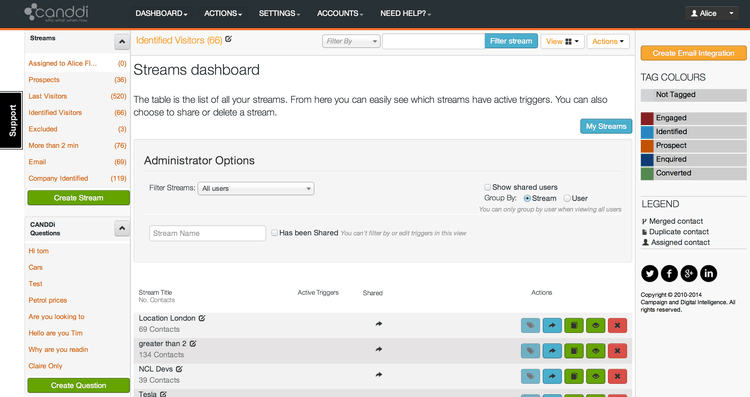This screenshot has height=397, width=750.
Task: Open the NEED HELP? menu
Action: tap(406, 13)
